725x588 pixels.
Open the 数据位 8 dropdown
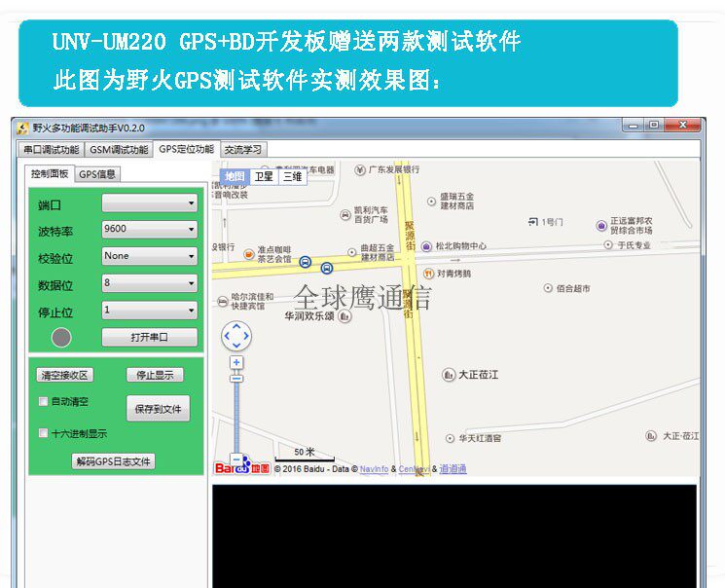coord(149,283)
